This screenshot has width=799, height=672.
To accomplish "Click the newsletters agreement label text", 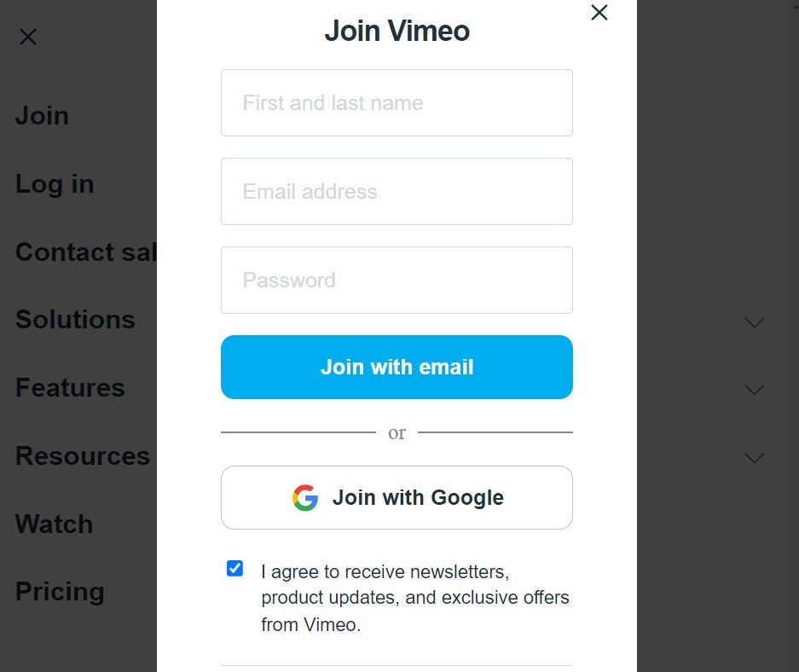I will coord(414,598).
